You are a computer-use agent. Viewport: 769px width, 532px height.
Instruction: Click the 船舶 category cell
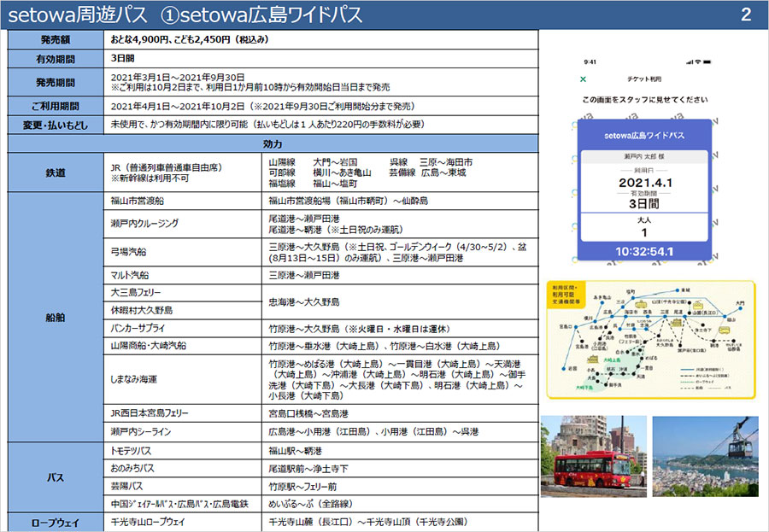[x=56, y=318]
